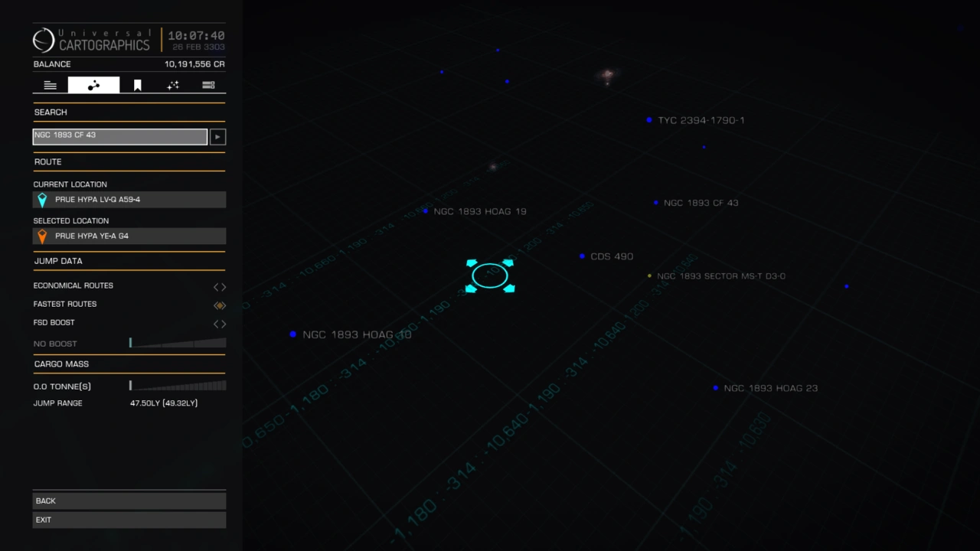Screen dimensions: 980x551
Task: Click the Universal Cartographics logo
Action: tap(92, 40)
